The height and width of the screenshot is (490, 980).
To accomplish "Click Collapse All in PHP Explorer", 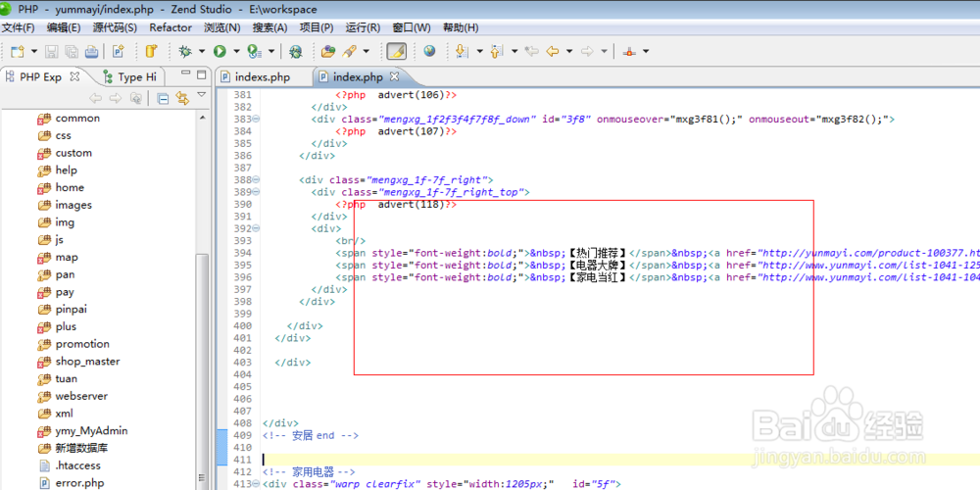I will (163, 98).
